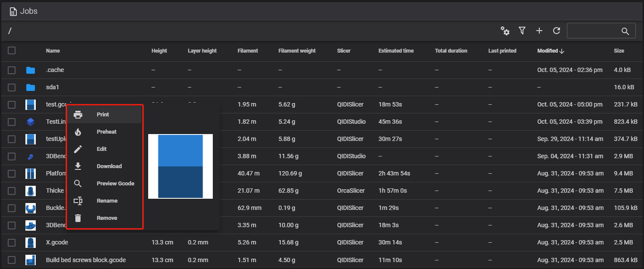Click the pencil Edit icon
Image resolution: width=644 pixels, height=269 pixels.
click(x=78, y=149)
